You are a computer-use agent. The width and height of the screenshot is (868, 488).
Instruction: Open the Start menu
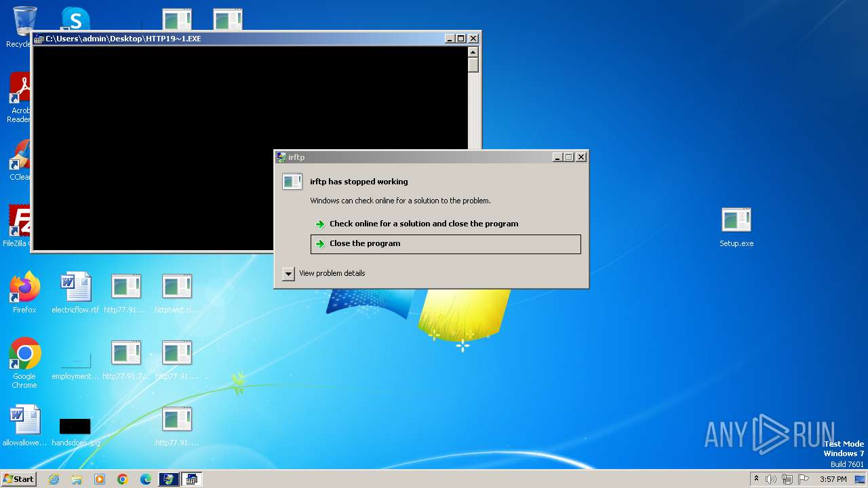18,479
